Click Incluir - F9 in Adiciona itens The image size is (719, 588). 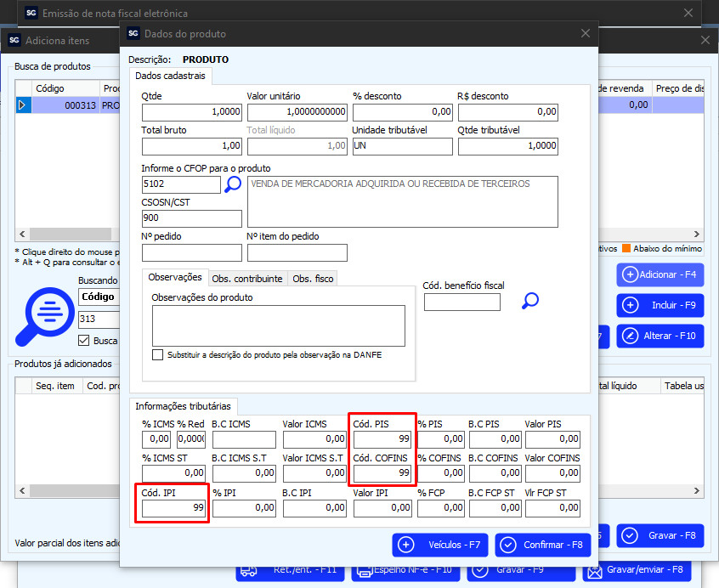point(660,305)
